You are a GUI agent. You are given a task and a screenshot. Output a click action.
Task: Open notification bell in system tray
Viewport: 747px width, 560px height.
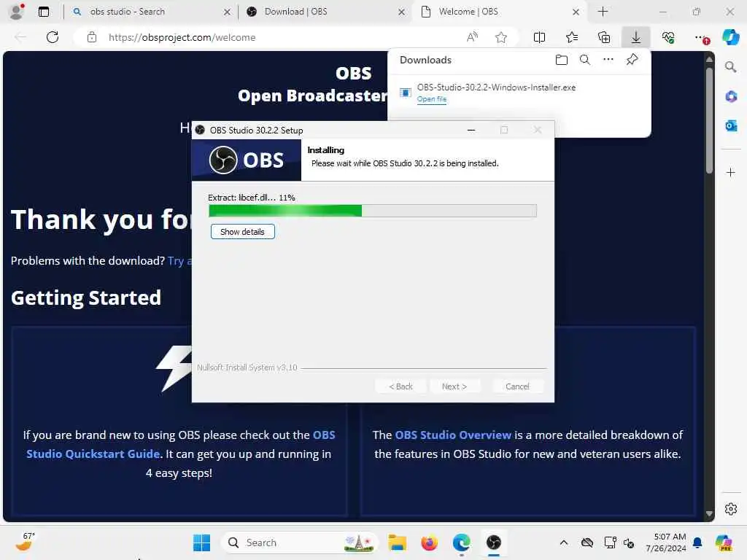[697, 542]
